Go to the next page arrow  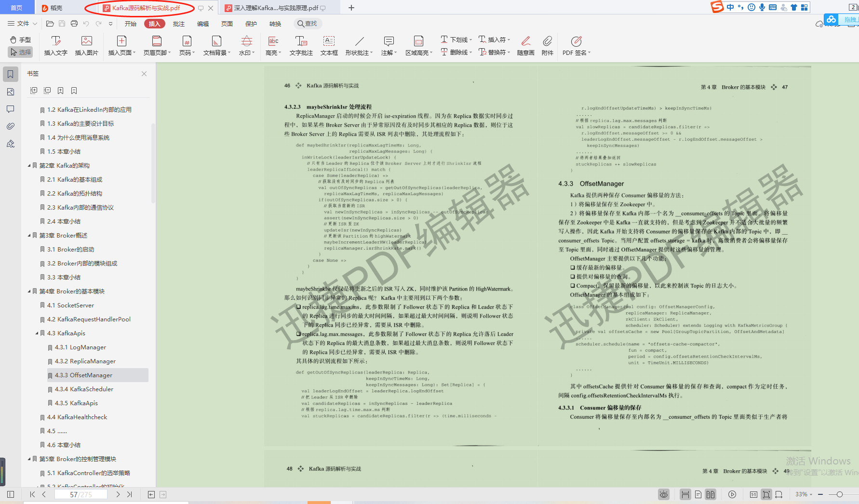pos(118,494)
